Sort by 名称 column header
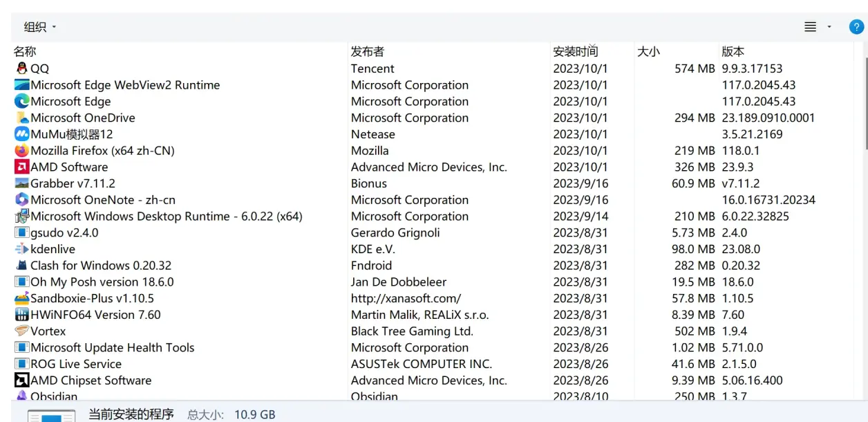 tap(25, 51)
